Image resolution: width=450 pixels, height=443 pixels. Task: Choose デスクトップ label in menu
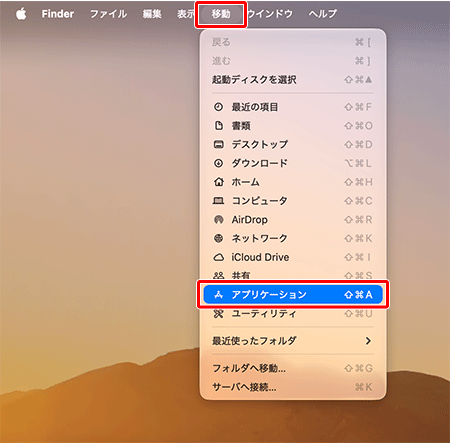pyautogui.click(x=260, y=144)
